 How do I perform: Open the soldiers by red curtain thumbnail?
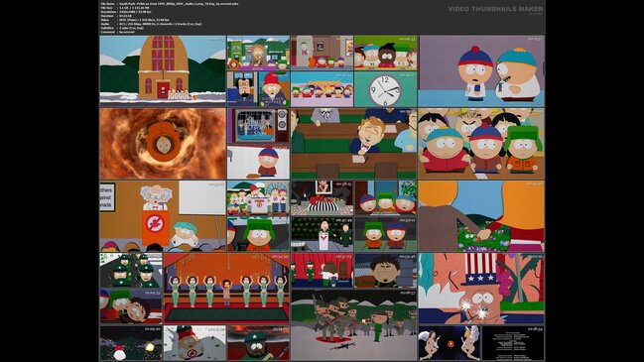coord(322,271)
